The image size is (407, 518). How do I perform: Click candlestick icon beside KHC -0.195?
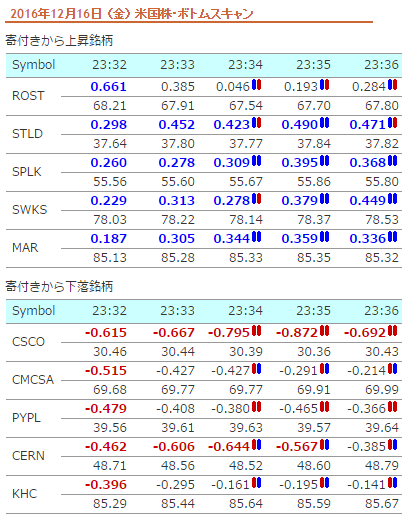click(x=324, y=483)
